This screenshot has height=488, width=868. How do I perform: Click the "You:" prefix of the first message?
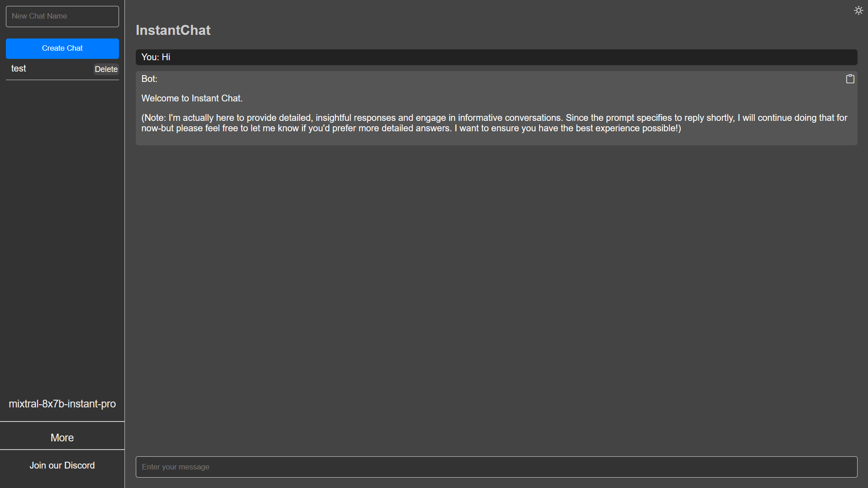(x=150, y=57)
